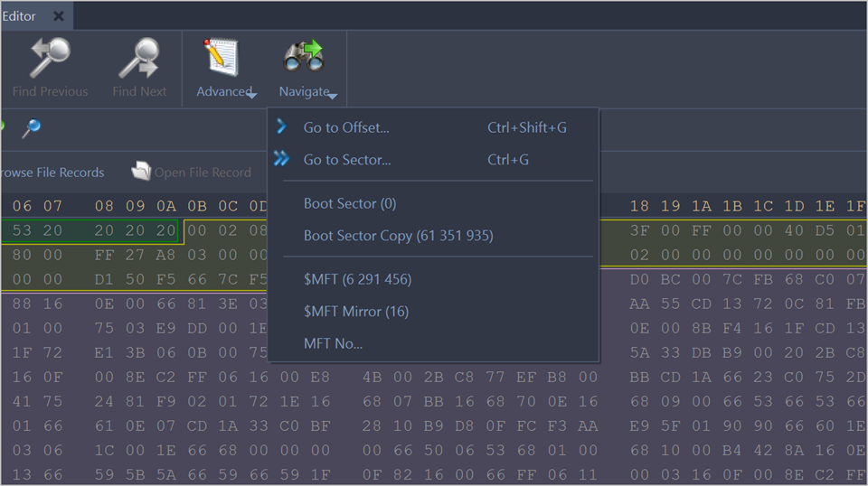
Task: Select hex byte 53 in first data row
Action: click(22, 230)
